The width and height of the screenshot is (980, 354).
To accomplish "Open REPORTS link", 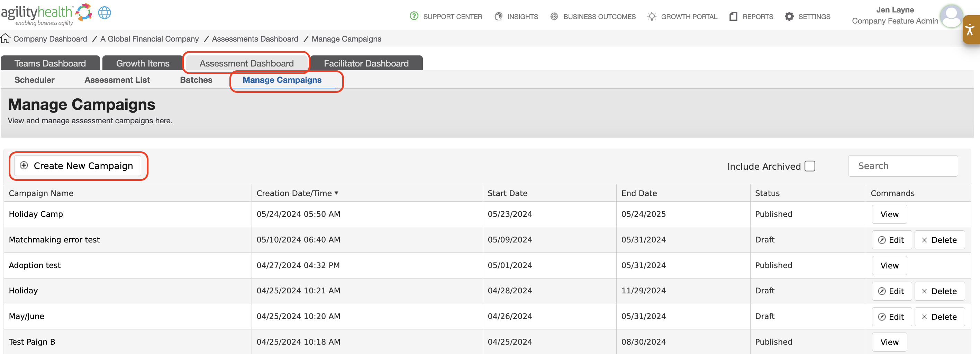I will [x=757, y=17].
